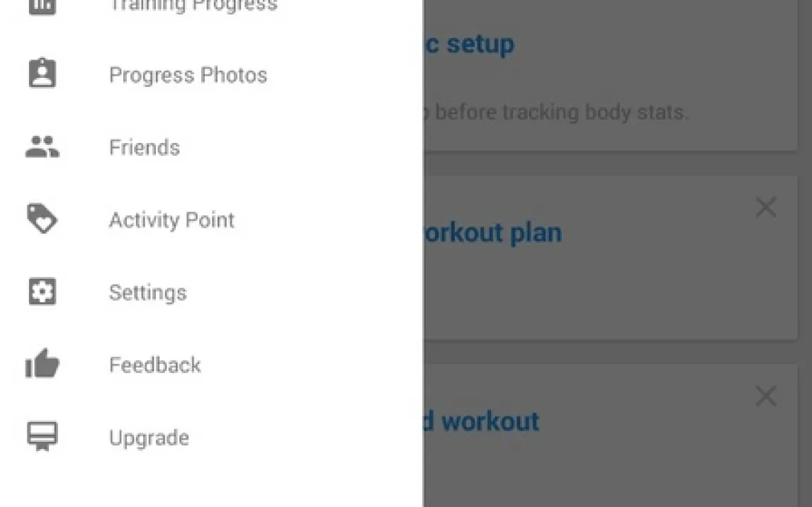Click the bottom workout card title
Viewport: 812px width, 507px height.
click(x=482, y=421)
